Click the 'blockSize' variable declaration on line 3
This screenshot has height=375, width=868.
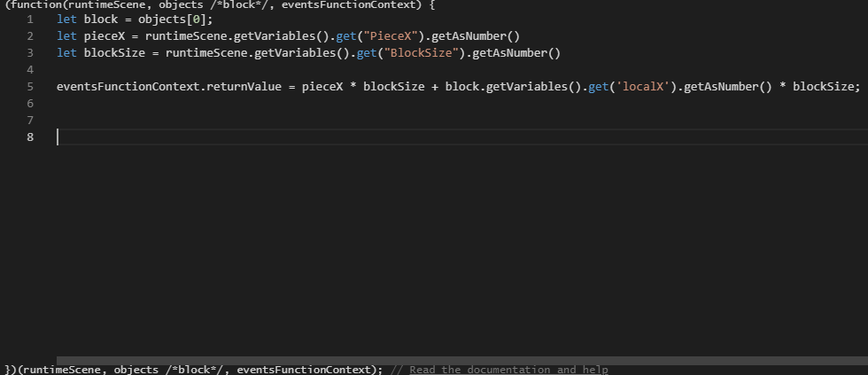coord(114,53)
